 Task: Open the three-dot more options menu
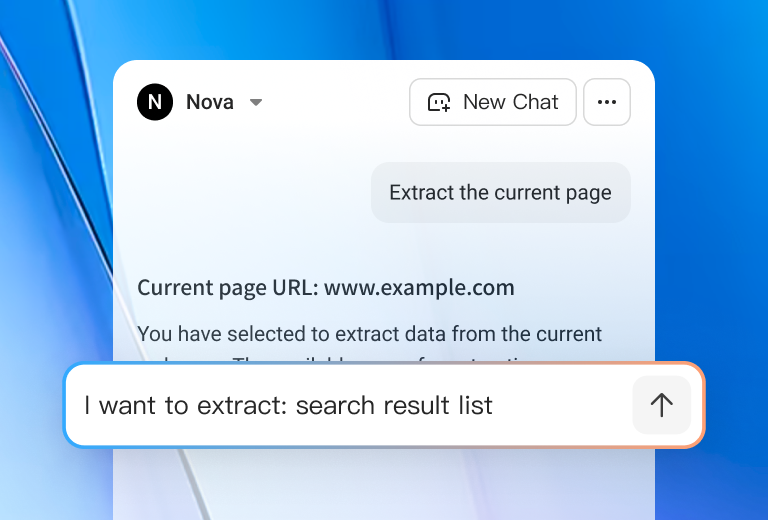pos(607,102)
